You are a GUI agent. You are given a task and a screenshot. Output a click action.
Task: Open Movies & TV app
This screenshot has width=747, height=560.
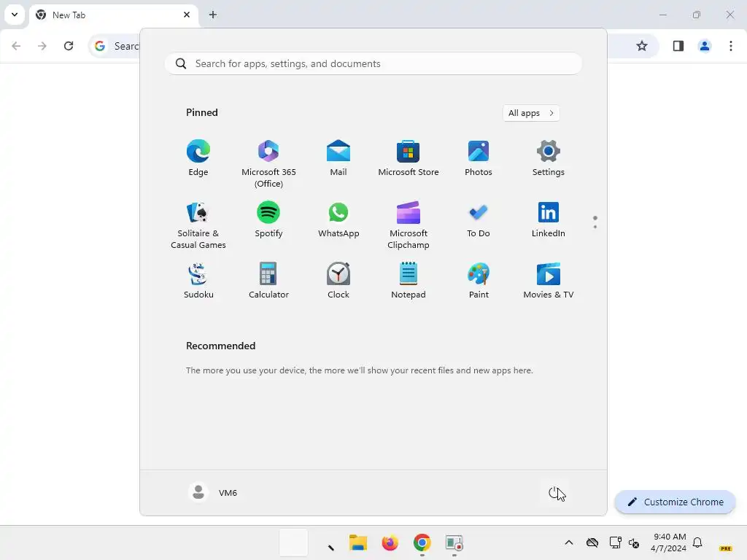pos(549,281)
